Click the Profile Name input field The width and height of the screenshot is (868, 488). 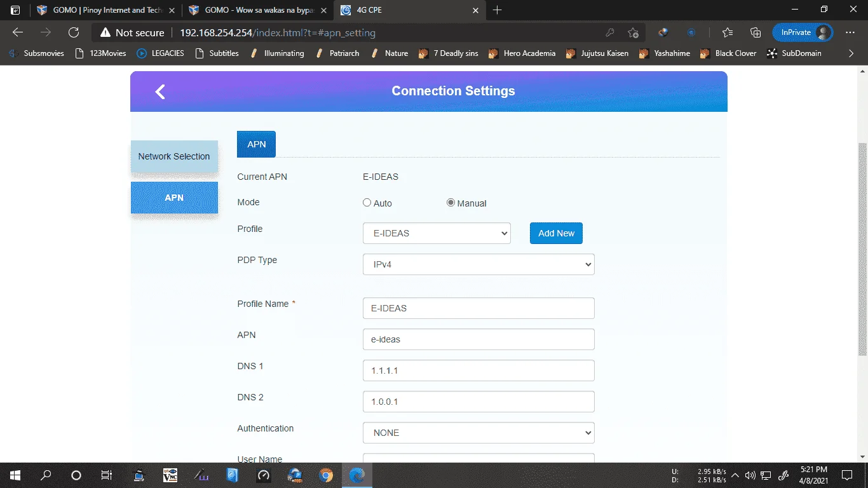pos(478,308)
